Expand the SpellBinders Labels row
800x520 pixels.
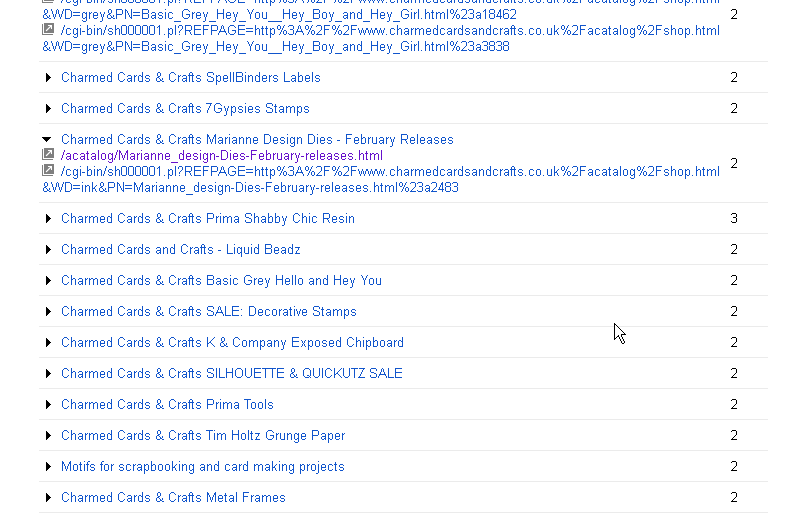tap(48, 78)
